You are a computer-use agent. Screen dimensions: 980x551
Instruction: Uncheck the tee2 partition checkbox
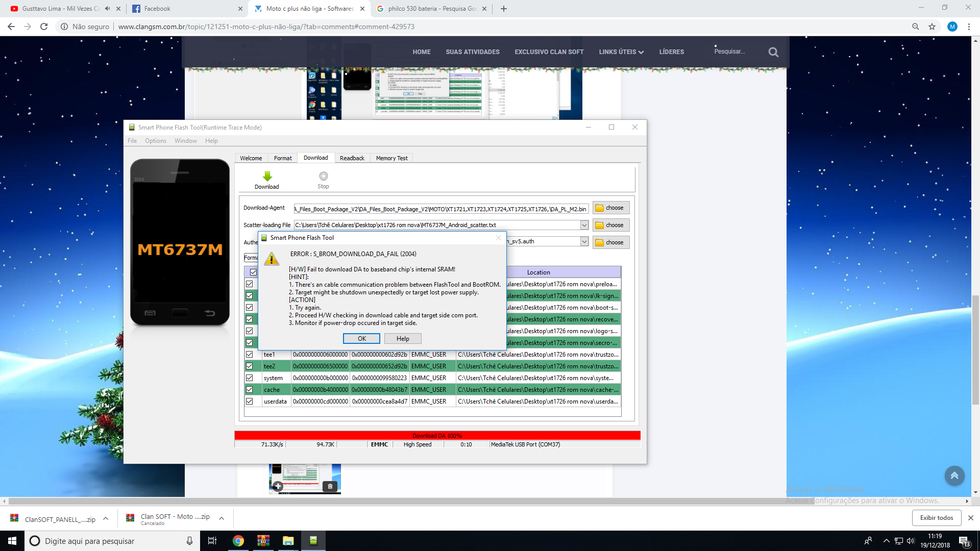[x=250, y=366]
